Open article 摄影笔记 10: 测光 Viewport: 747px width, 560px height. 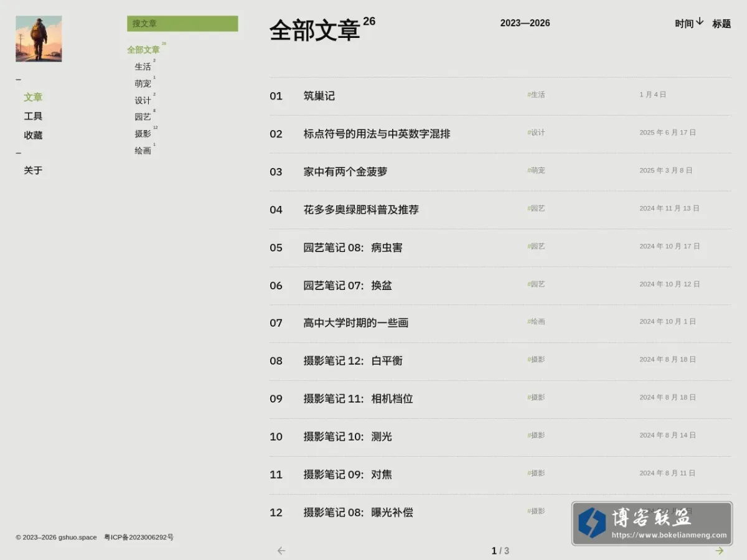pos(348,437)
